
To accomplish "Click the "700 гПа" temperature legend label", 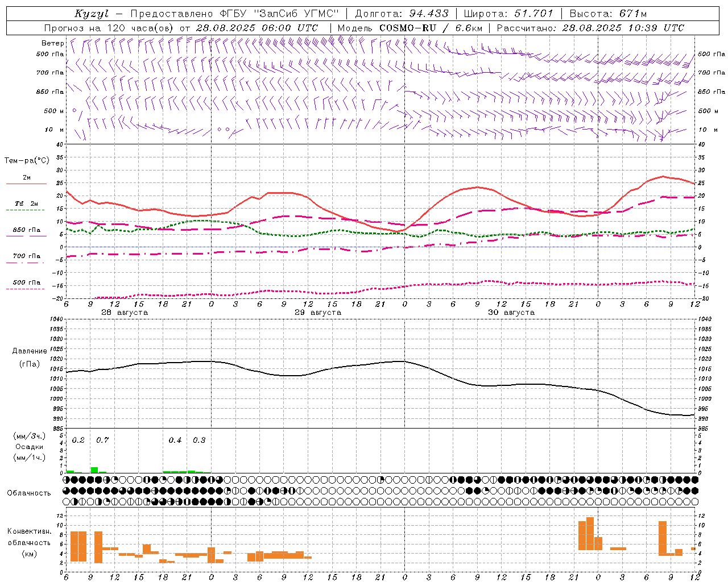I will (x=27, y=256).
